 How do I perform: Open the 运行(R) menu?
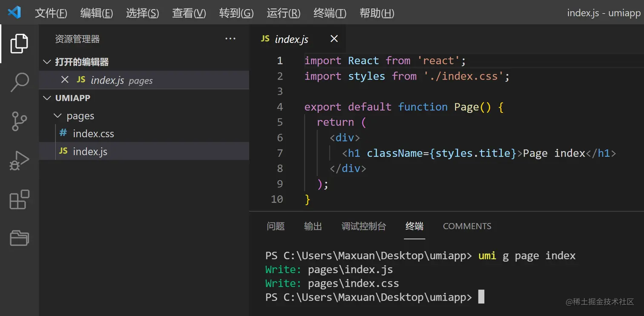point(284,13)
